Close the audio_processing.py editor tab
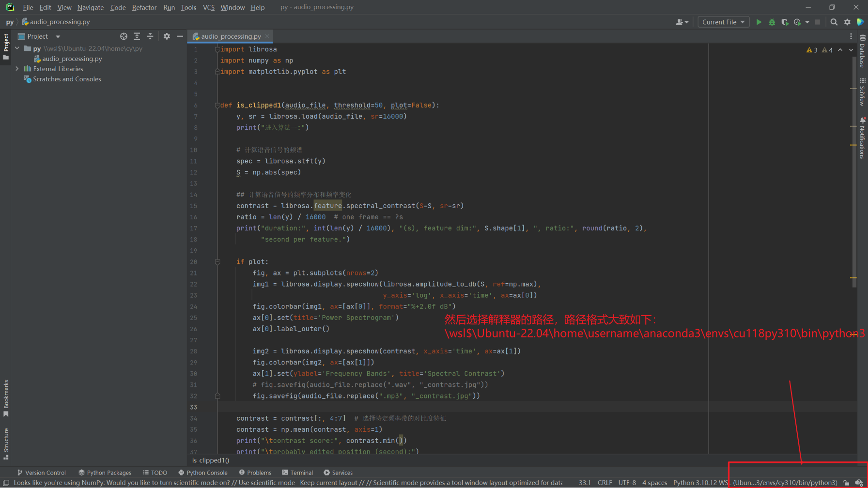868x488 pixels. coord(267,36)
